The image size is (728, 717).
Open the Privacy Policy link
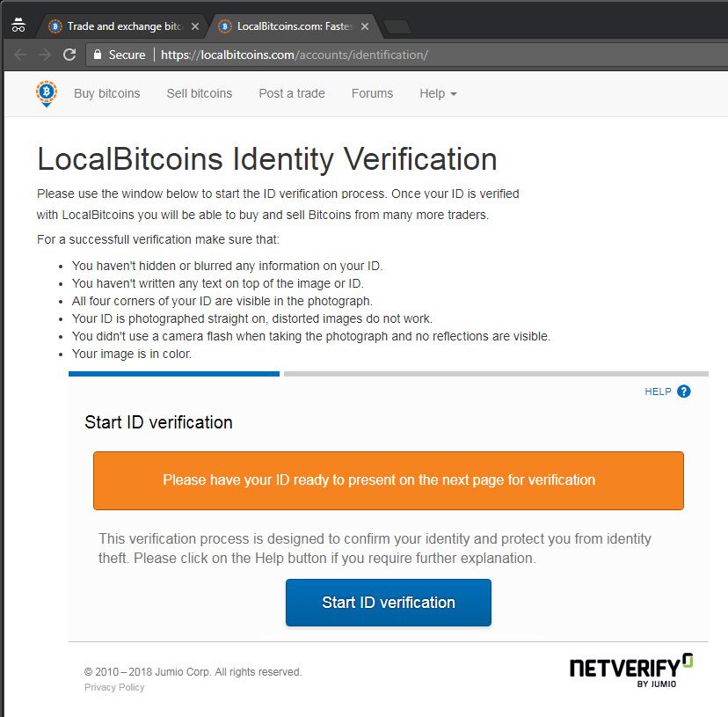(x=114, y=687)
